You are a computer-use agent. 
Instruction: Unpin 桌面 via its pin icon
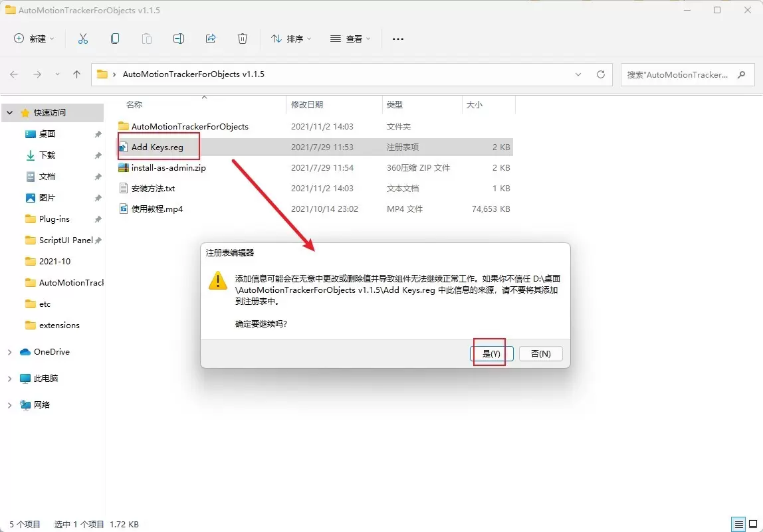tap(98, 134)
